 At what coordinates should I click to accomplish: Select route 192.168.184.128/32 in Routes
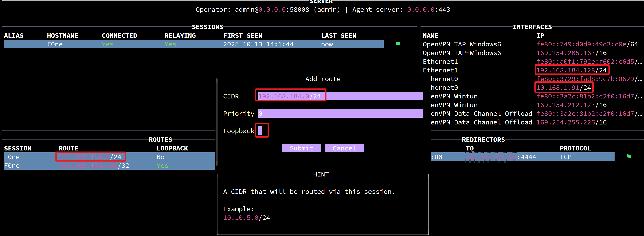click(94, 166)
